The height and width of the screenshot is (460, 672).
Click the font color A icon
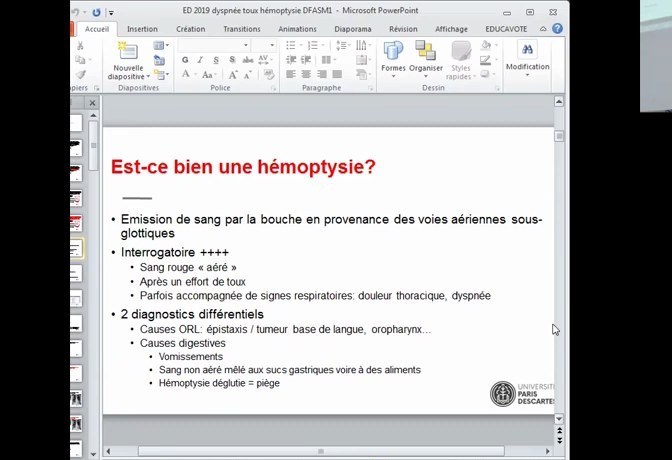(x=186, y=74)
